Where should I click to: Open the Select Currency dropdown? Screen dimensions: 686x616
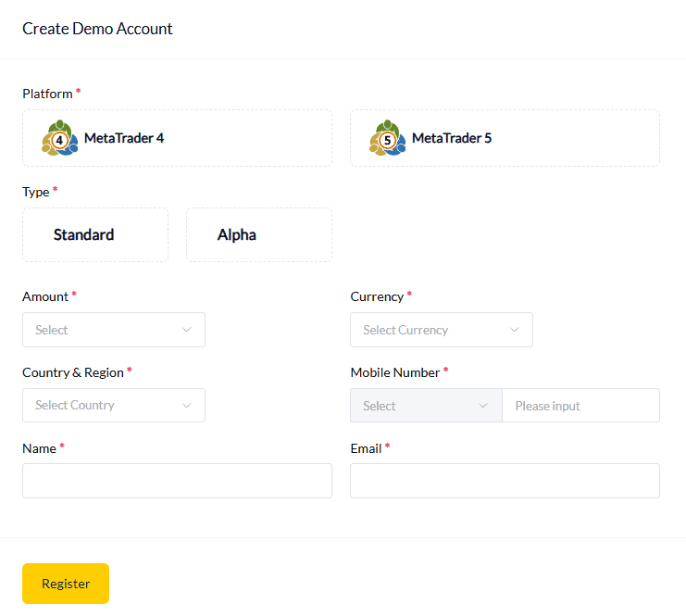pos(442,330)
